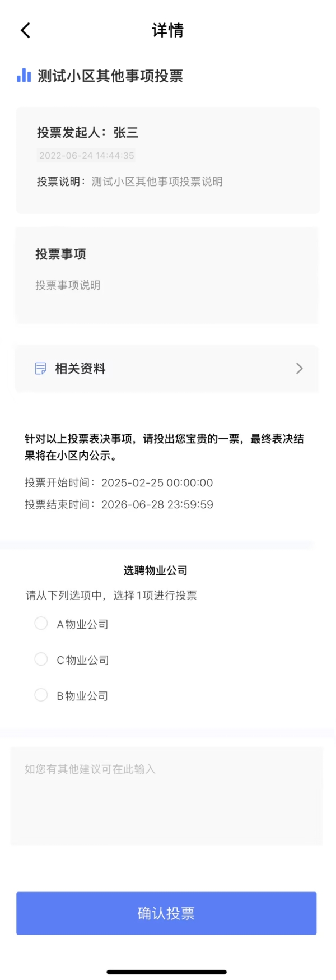The width and height of the screenshot is (336, 980).
Task: Click the A物业公司 option label
Action: pyautogui.click(x=82, y=624)
